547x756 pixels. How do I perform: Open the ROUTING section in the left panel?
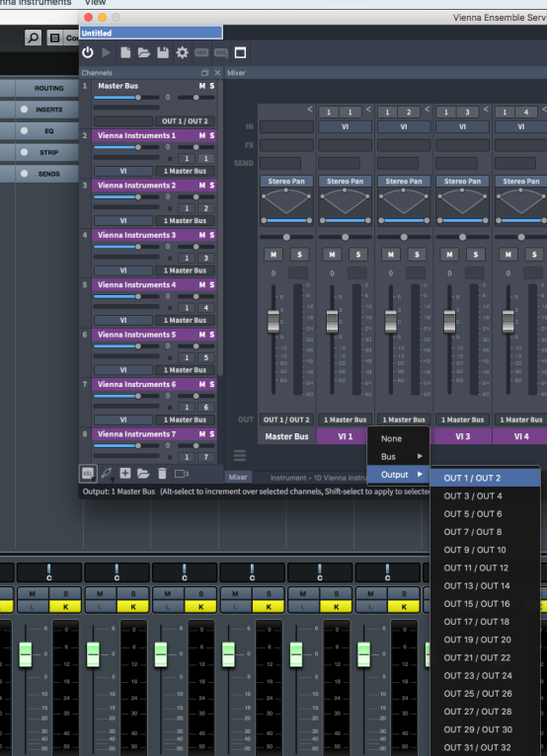point(48,88)
